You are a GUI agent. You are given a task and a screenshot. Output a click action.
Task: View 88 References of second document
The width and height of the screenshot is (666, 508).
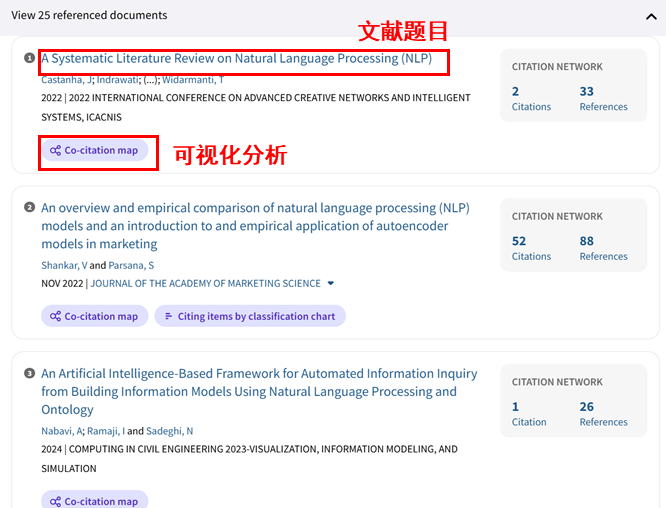603,248
